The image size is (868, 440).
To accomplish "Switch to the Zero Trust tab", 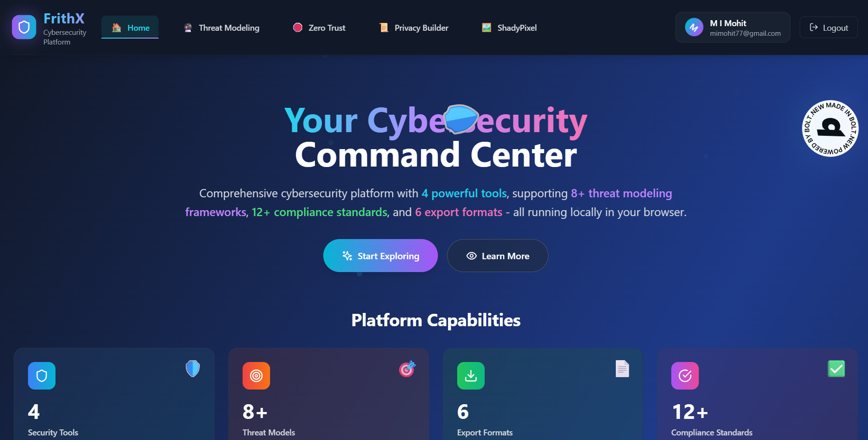I will coord(319,28).
